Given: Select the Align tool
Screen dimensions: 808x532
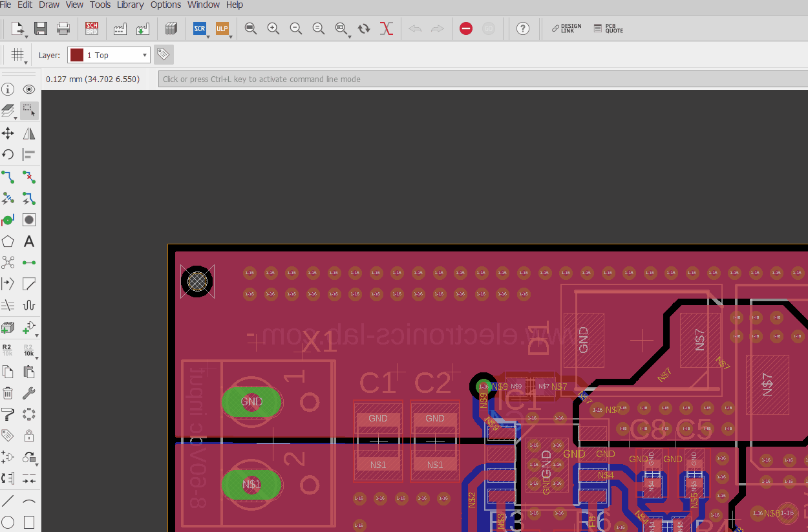Looking at the screenshot, I should (29, 154).
